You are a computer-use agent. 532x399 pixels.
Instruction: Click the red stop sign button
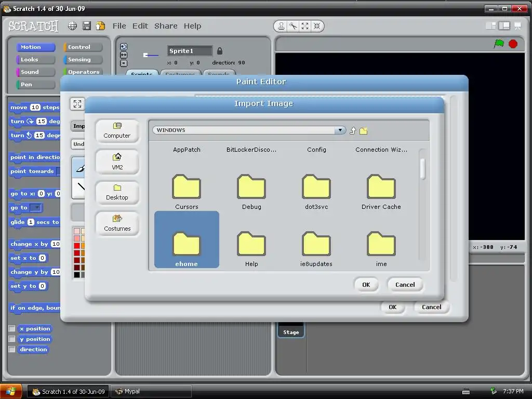(513, 44)
